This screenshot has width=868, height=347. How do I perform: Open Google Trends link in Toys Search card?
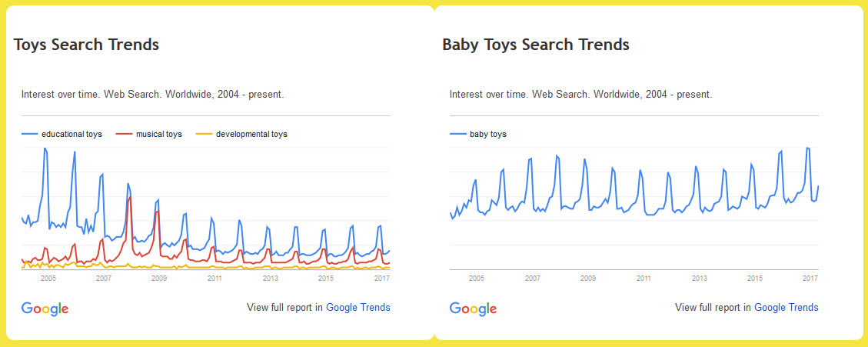point(358,308)
